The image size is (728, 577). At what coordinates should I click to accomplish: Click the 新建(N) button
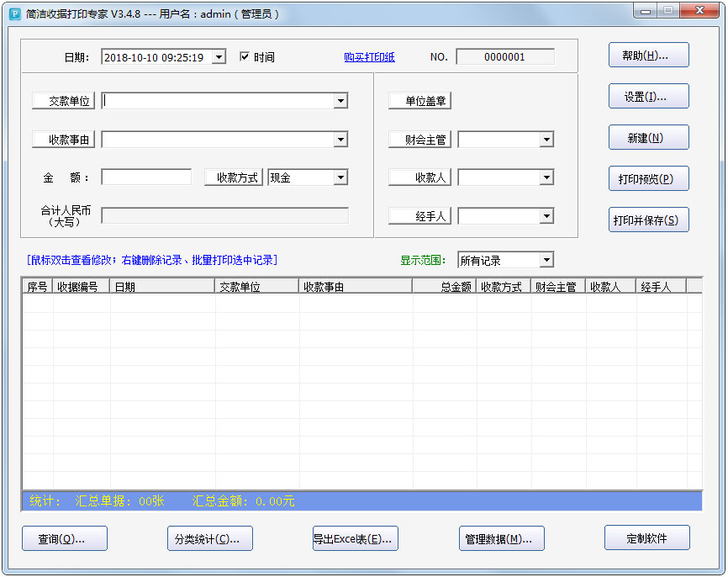[649, 137]
